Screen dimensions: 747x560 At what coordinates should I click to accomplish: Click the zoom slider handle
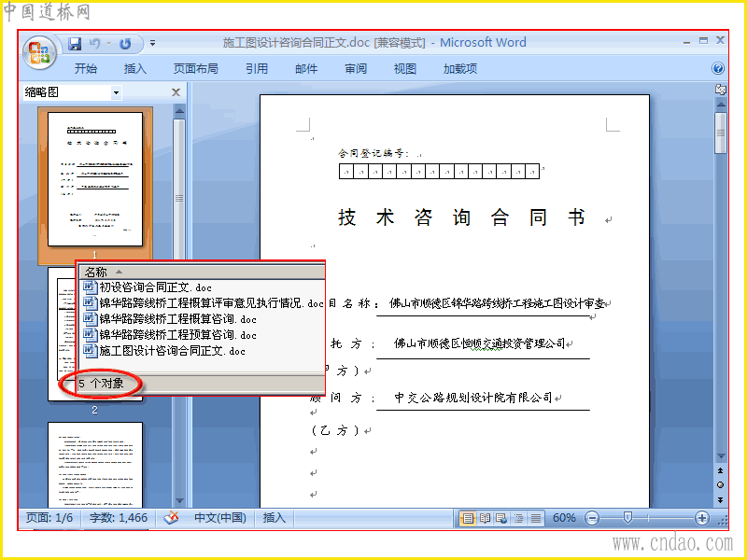[627, 518]
